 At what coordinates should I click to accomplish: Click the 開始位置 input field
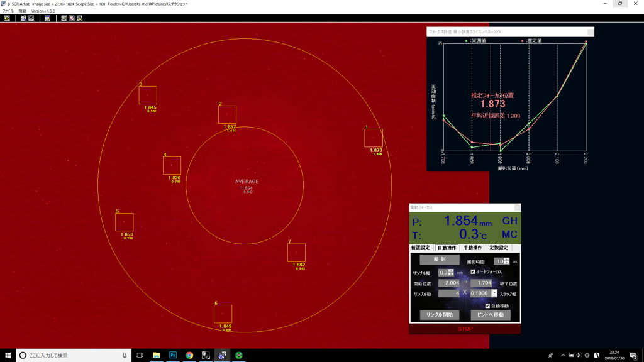tap(448, 283)
